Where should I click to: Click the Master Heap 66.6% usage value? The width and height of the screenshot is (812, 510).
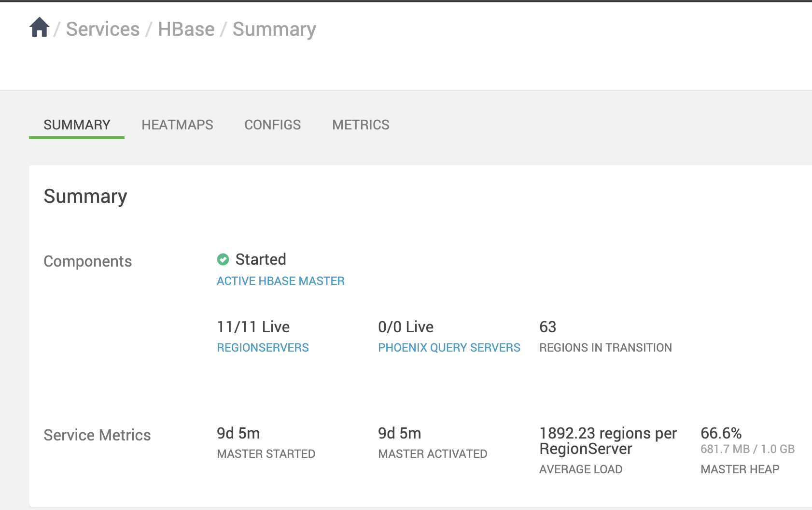[722, 433]
